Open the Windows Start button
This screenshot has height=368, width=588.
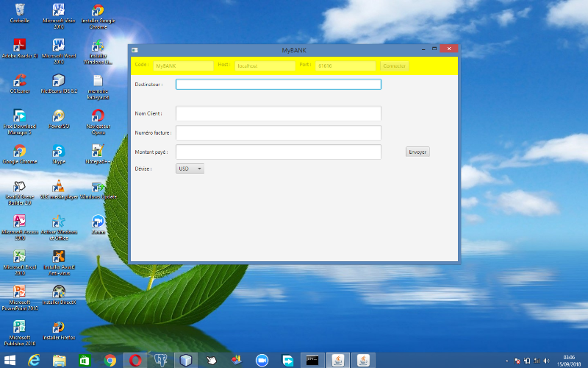[x=9, y=360]
